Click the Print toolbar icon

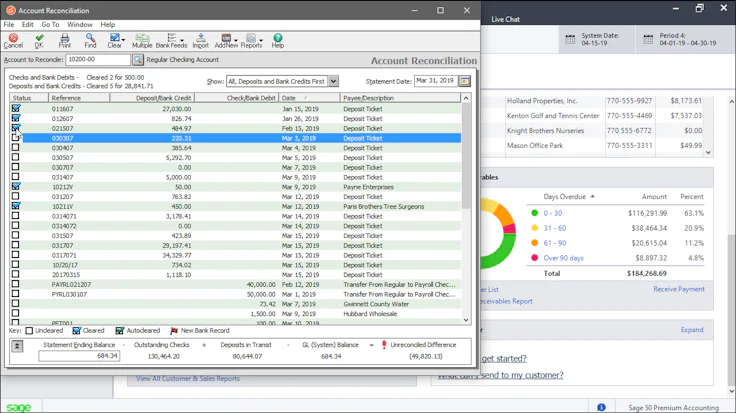(x=65, y=41)
